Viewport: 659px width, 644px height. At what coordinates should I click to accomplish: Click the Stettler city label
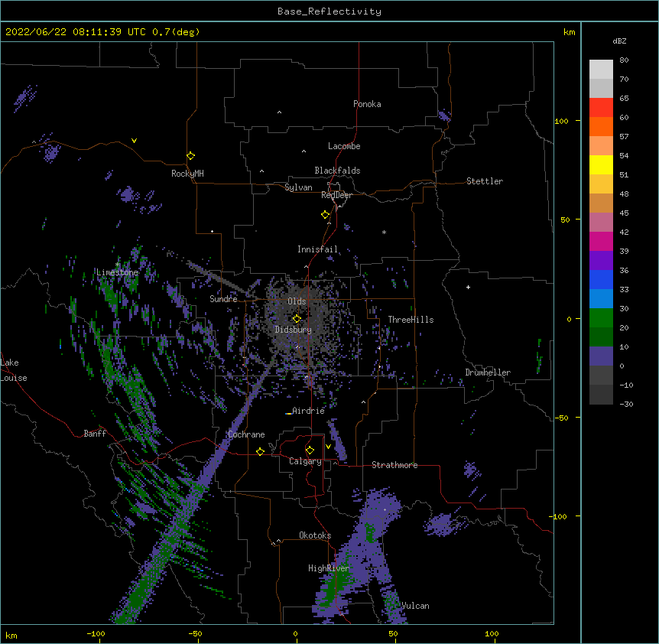coord(485,181)
